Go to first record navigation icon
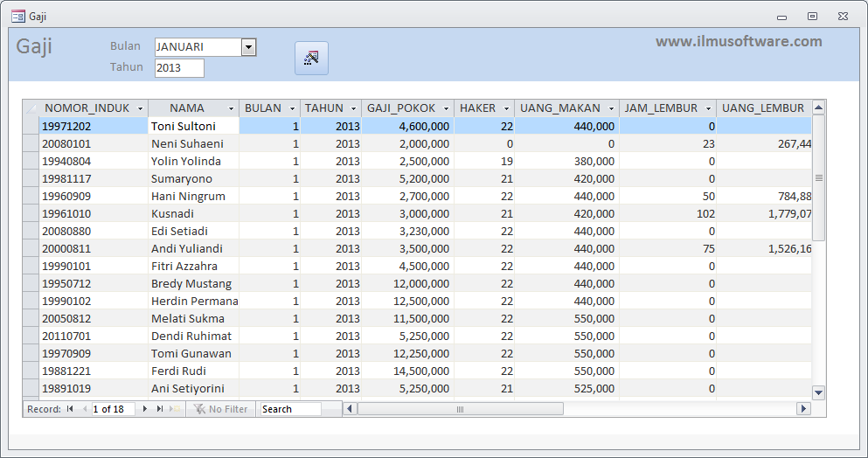 coord(70,409)
